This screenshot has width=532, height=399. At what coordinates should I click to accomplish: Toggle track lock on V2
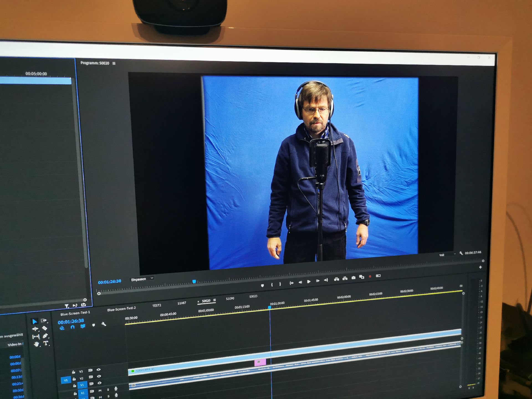click(x=74, y=379)
